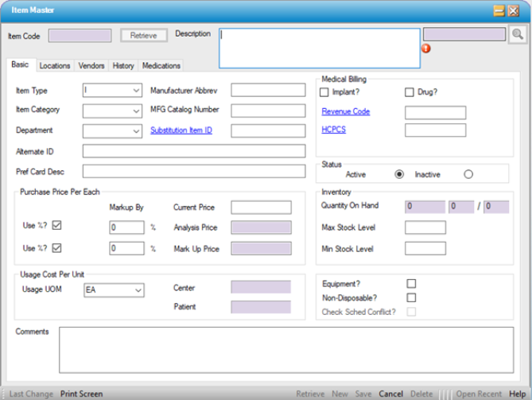Click the magnifying glass search icon

517,34
